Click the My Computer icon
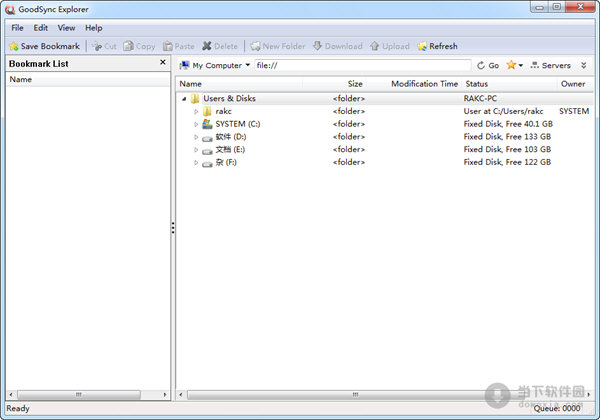Image resolution: width=600 pixels, height=420 pixels. click(184, 65)
